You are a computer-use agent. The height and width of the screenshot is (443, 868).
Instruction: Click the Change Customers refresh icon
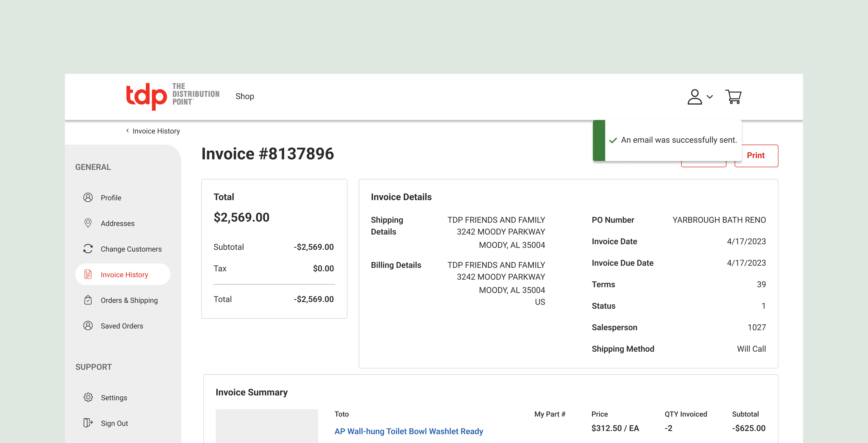[x=88, y=249]
